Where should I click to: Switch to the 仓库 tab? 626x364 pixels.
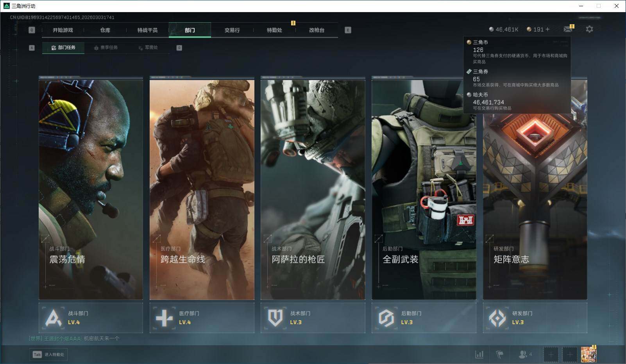[x=105, y=30]
